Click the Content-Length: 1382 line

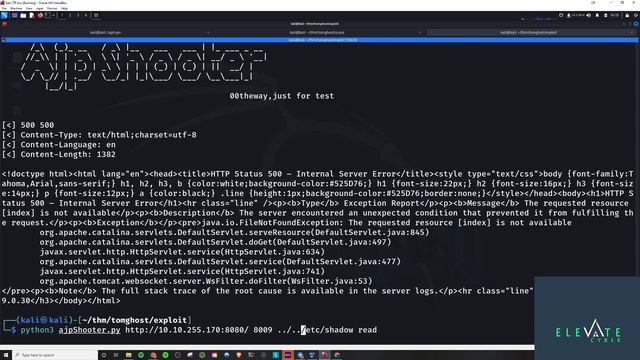(x=59, y=155)
